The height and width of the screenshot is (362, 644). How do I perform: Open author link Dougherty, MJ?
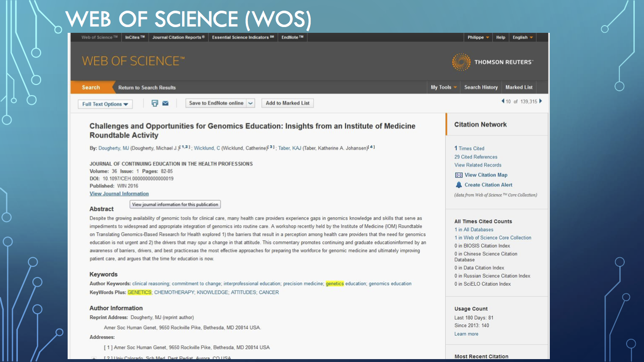pyautogui.click(x=114, y=148)
